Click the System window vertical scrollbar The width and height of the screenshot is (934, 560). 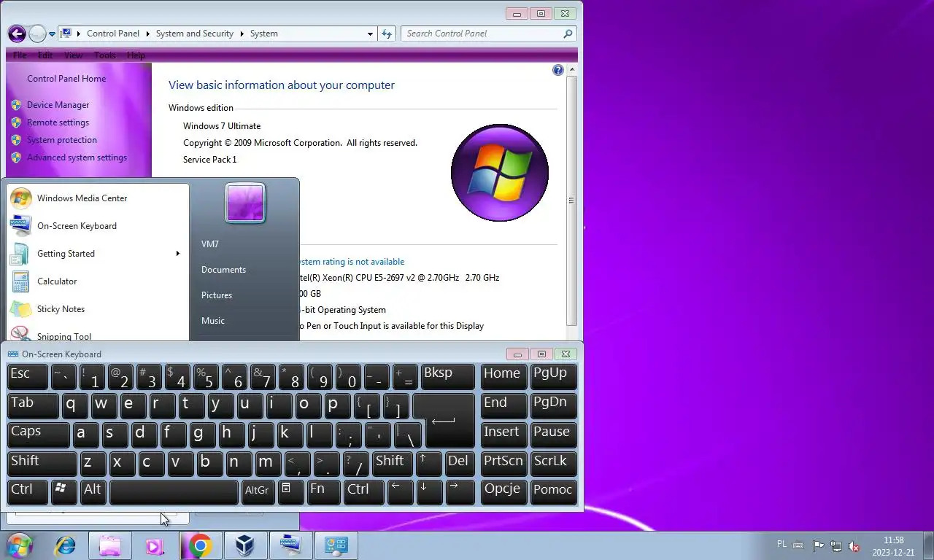572,200
